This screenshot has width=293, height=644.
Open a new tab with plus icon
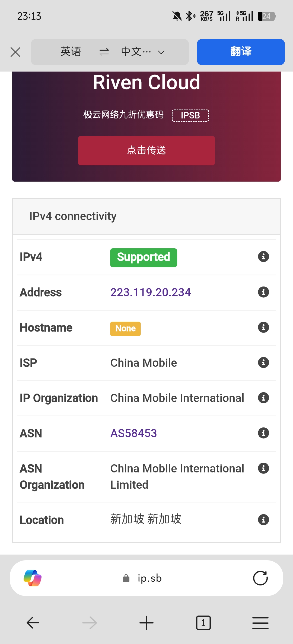click(x=146, y=623)
